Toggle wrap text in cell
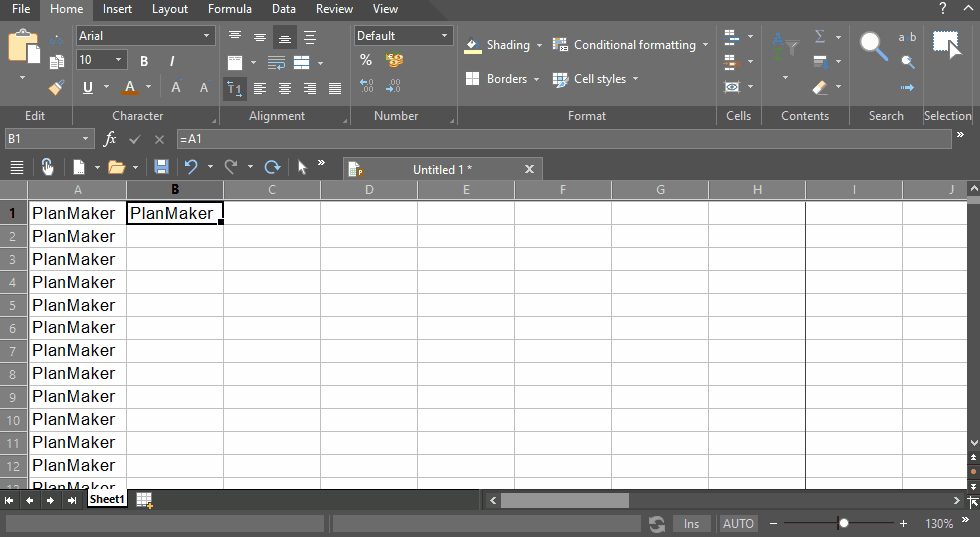The width and height of the screenshot is (980, 537). coord(276,63)
